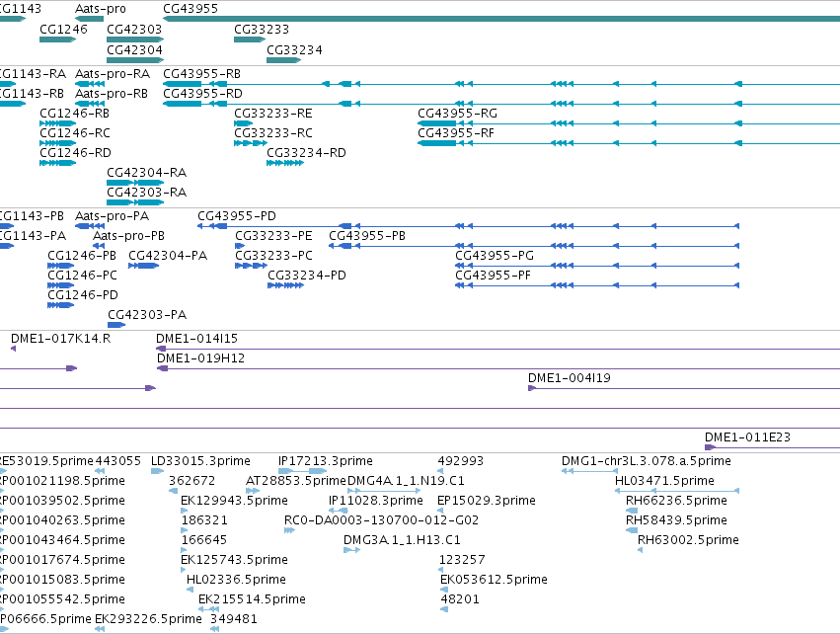Click protein CG43955-PB label

click(367, 235)
